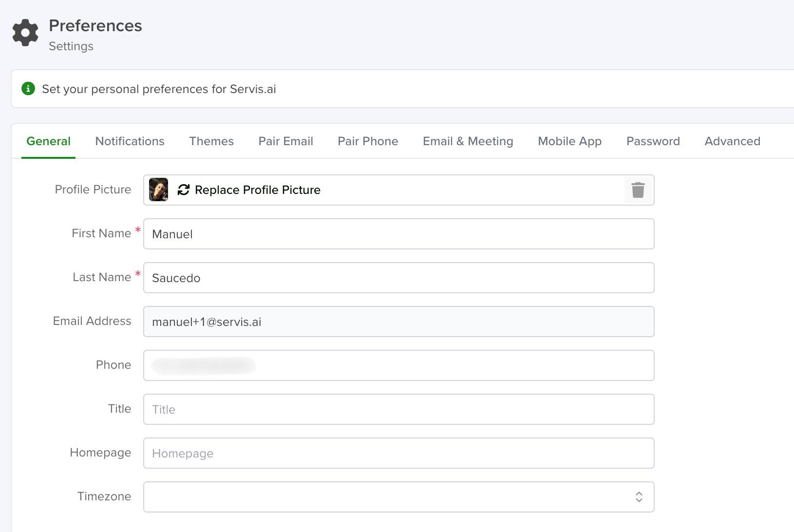Screen dimensions: 794x532
Task: Open the profile picture thumbnail
Action: (x=159, y=190)
